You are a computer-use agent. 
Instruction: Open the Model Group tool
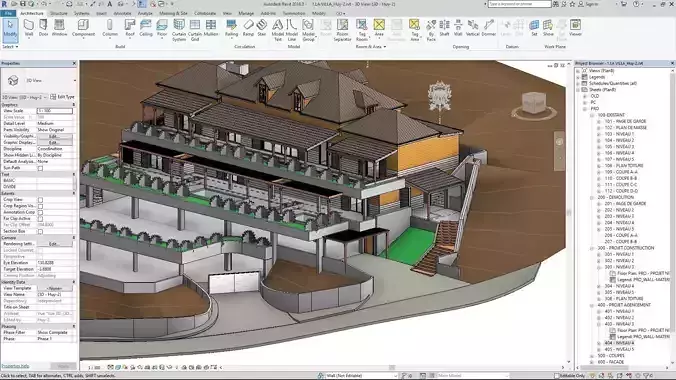308,30
